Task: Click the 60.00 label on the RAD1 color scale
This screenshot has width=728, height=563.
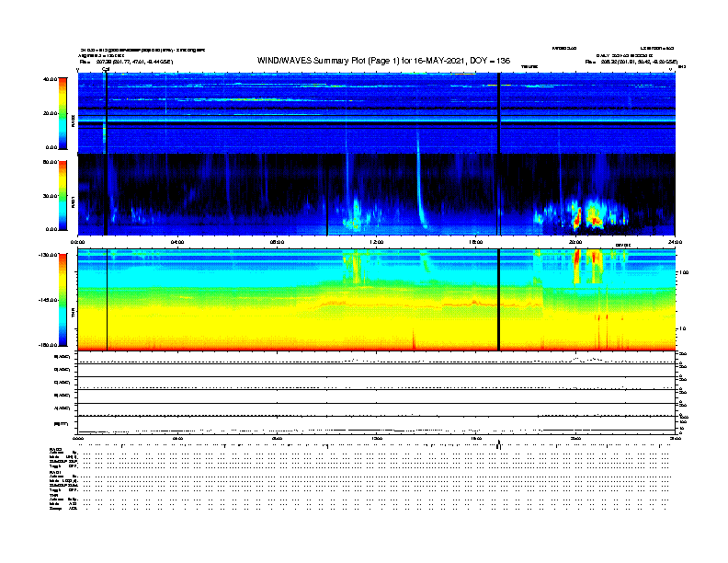Action: 51,162
